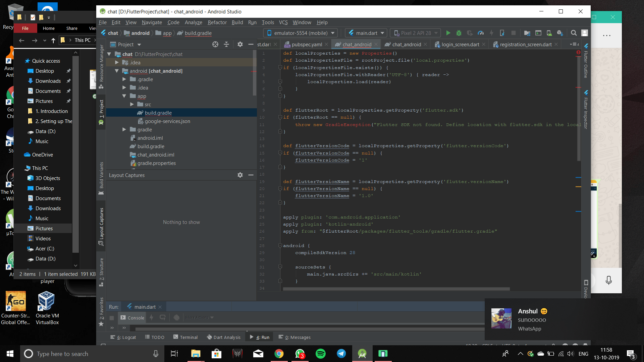
Task: Start debugging with the Debug icon
Action: pos(459,33)
